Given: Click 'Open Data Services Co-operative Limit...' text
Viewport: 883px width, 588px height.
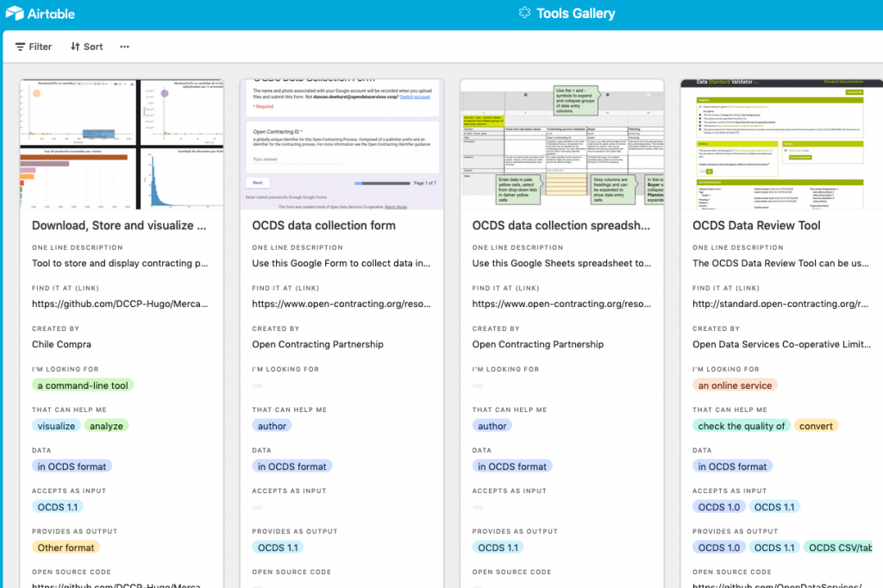Looking at the screenshot, I should click(781, 344).
